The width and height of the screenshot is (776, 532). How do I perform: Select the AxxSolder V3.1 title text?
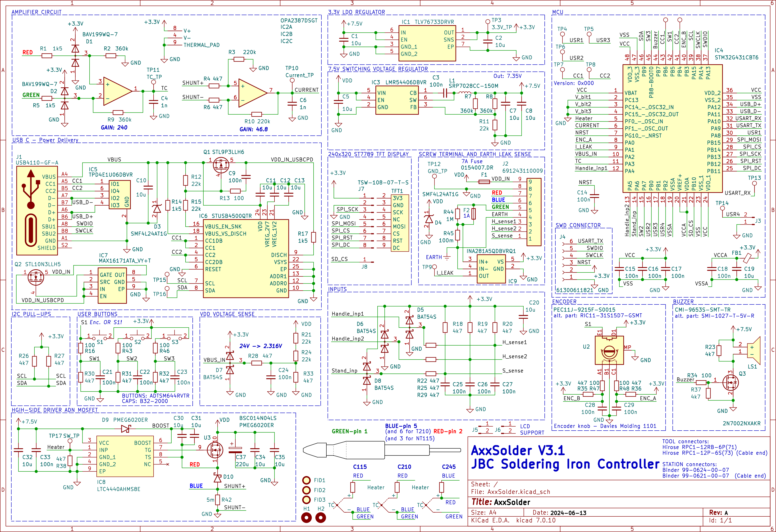point(518,451)
